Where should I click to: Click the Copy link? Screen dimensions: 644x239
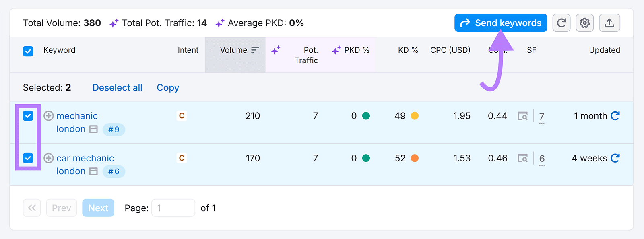pos(168,88)
